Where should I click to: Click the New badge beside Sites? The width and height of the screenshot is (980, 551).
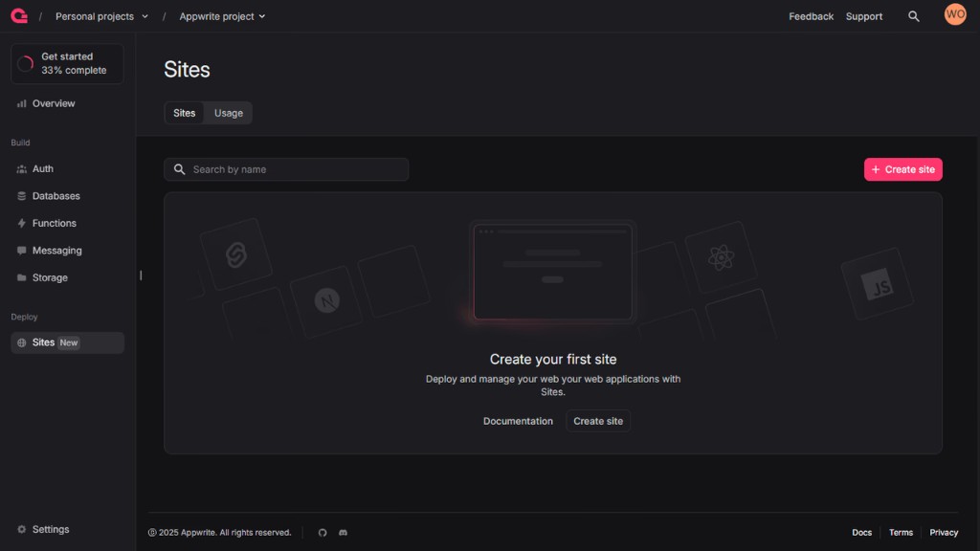69,343
